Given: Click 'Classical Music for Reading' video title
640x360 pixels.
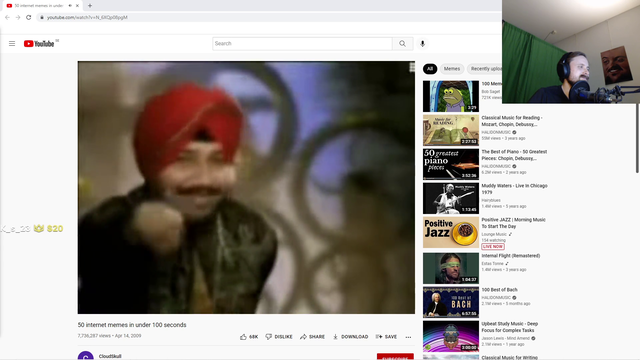Looking at the screenshot, I should click(x=512, y=121).
